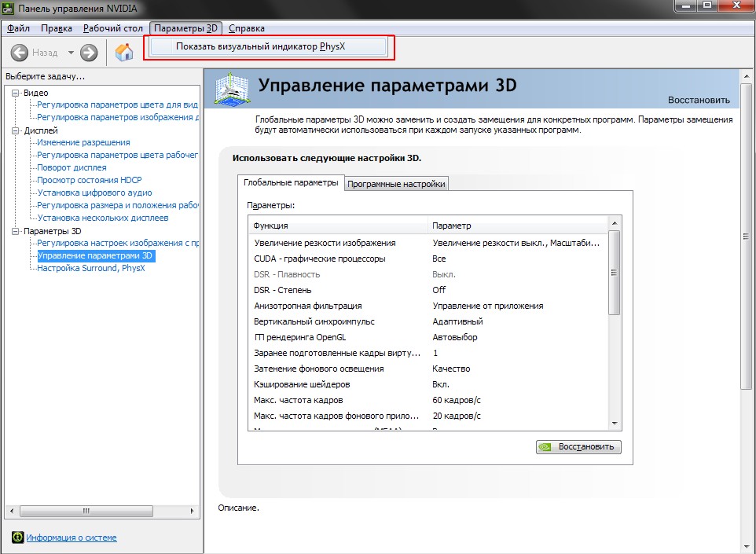Screen dimensions: 756x554
Task: Select Макс. частота кадров row
Action: point(428,400)
